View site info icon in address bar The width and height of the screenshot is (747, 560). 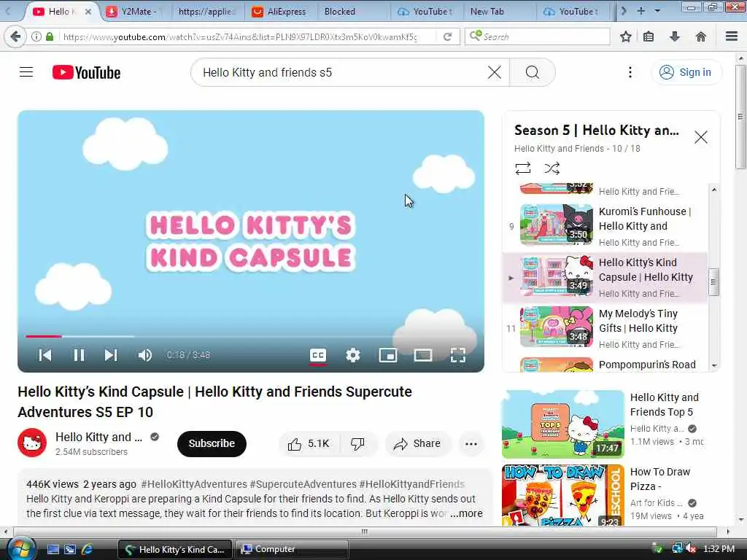(36, 36)
